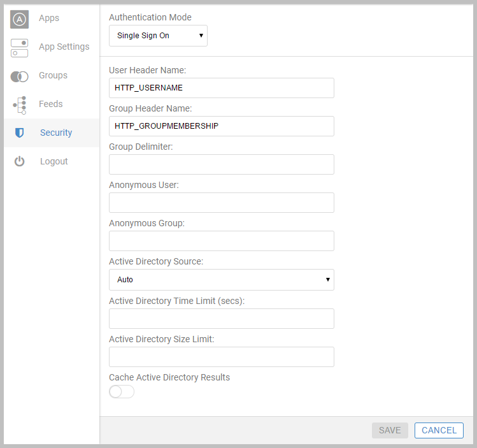Click the Group Header Name field
This screenshot has width=477, height=448.
(x=222, y=126)
